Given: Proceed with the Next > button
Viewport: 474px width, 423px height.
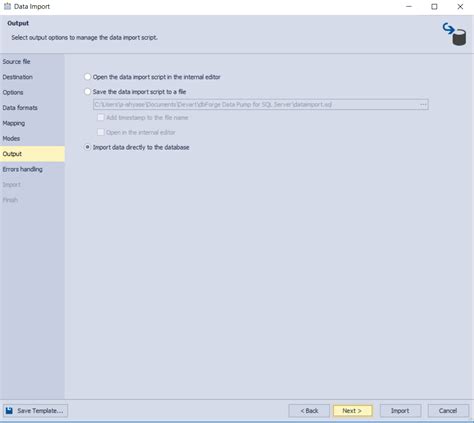Looking at the screenshot, I should tap(352, 411).
